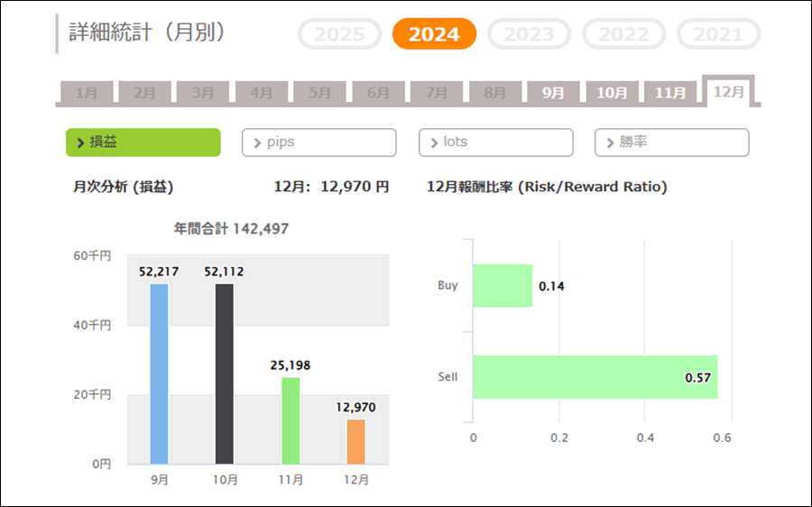Show the pips analysis view
Screen dimensions: 812x507
coord(318,143)
